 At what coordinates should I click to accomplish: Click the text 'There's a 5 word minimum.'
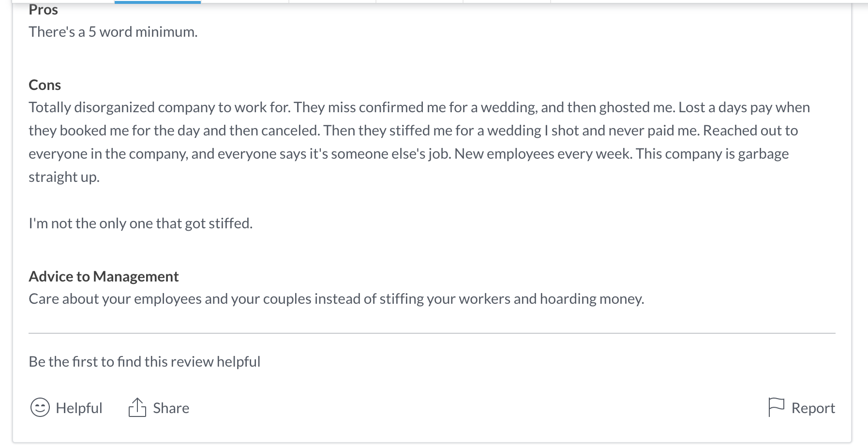click(x=113, y=32)
